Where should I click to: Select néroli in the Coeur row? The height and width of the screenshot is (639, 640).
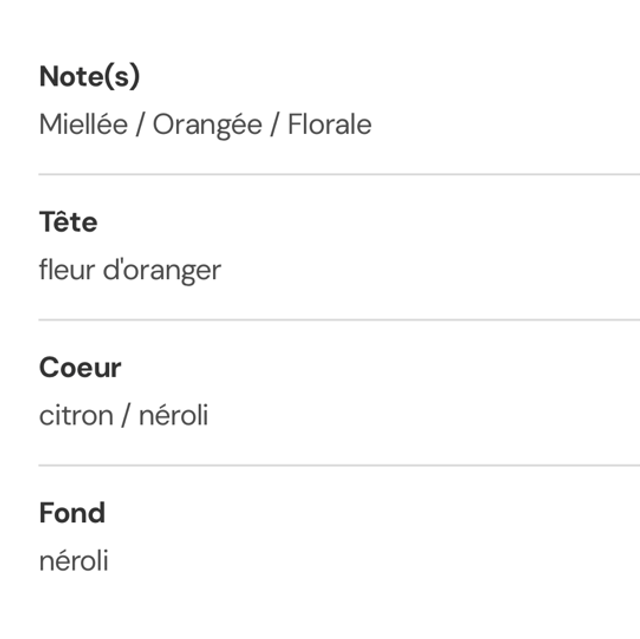click(x=173, y=416)
